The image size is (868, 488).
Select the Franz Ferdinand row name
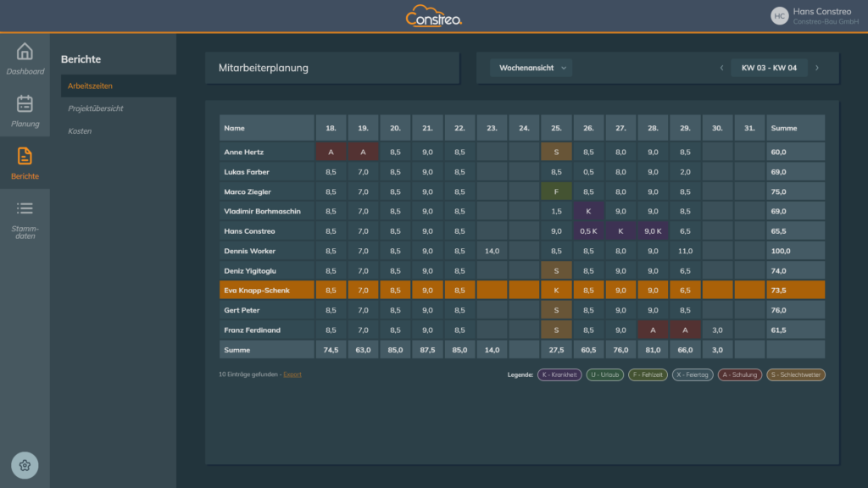(252, 330)
